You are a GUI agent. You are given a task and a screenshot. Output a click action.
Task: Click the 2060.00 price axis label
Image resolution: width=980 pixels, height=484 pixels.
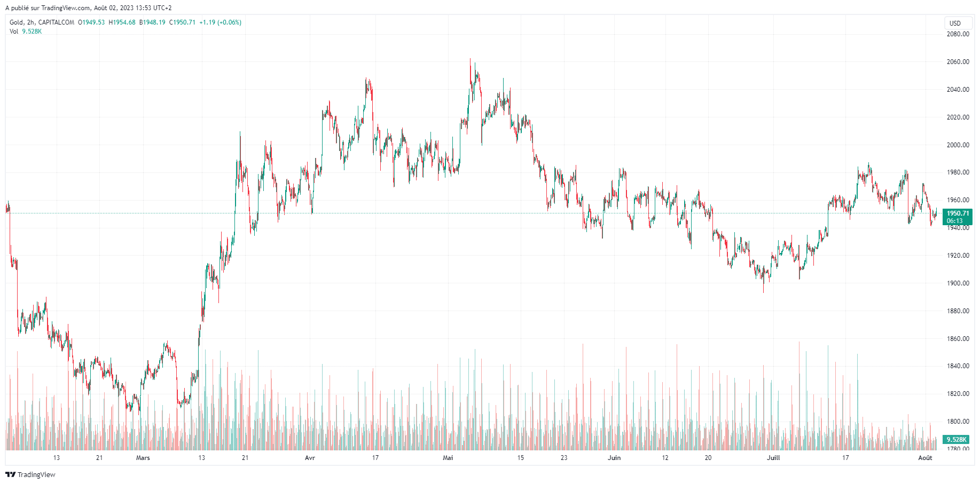[958, 62]
